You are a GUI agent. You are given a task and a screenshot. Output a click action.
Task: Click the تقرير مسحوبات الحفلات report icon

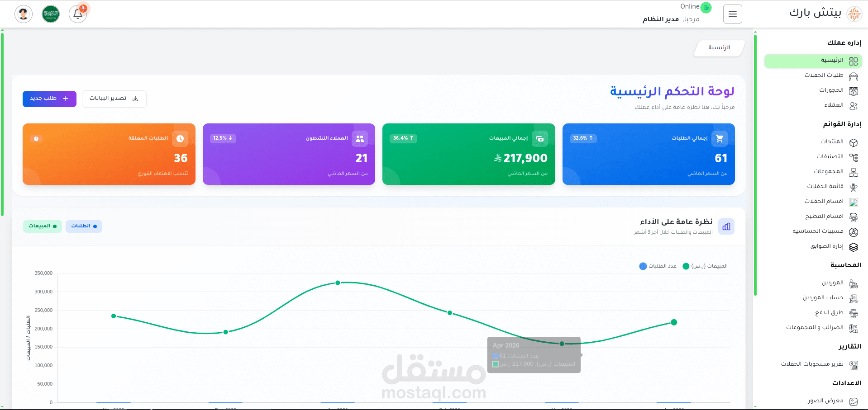854,365
